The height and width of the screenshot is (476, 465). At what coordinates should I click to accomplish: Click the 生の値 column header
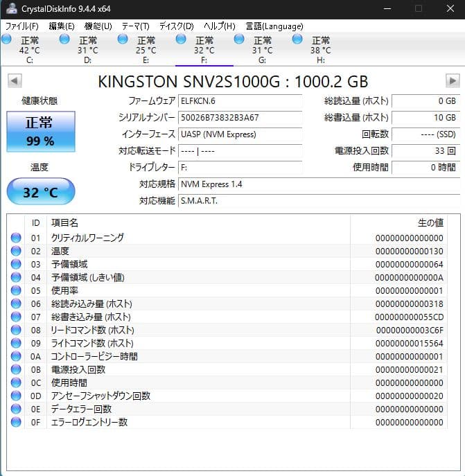click(430, 223)
